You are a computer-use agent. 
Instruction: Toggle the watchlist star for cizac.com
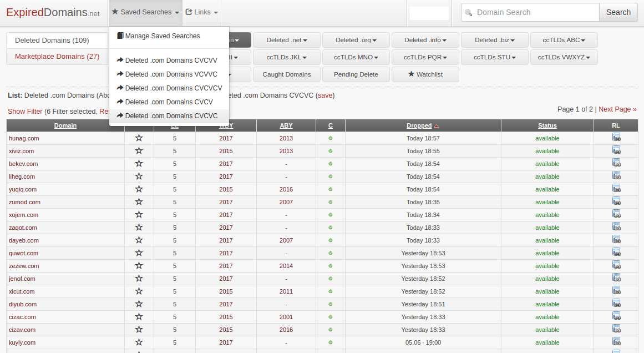[x=139, y=316]
